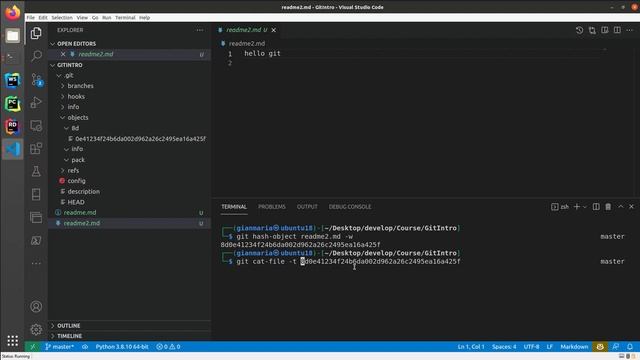
Task: Open Explorer panel more actions menu
Action: tap(200, 30)
